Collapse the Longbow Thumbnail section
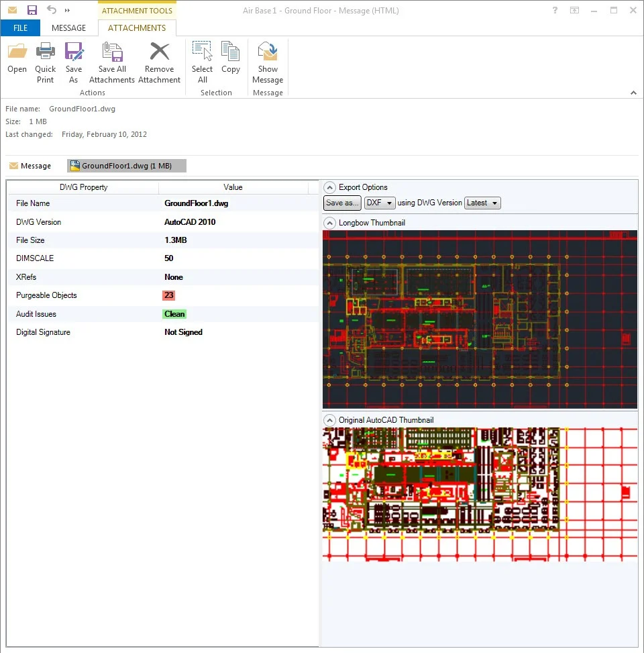 tap(329, 223)
